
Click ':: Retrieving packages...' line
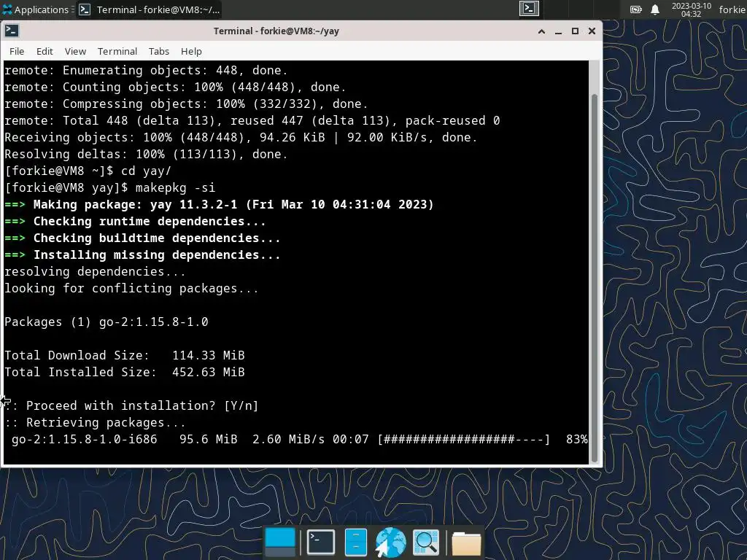pos(95,422)
